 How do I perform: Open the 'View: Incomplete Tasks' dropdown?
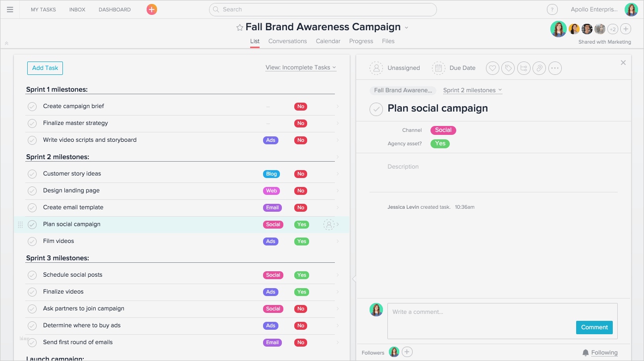tap(301, 68)
